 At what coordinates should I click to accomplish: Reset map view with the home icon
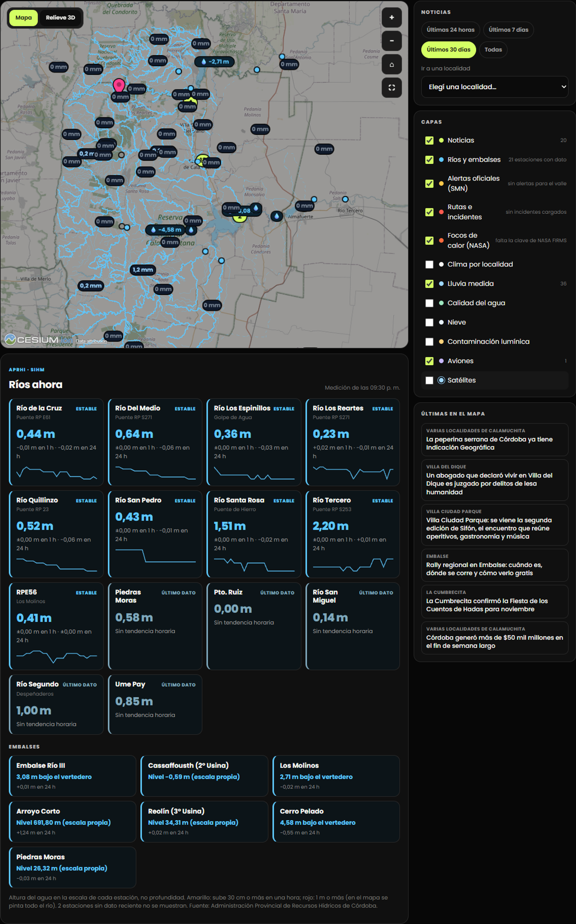pos(391,64)
